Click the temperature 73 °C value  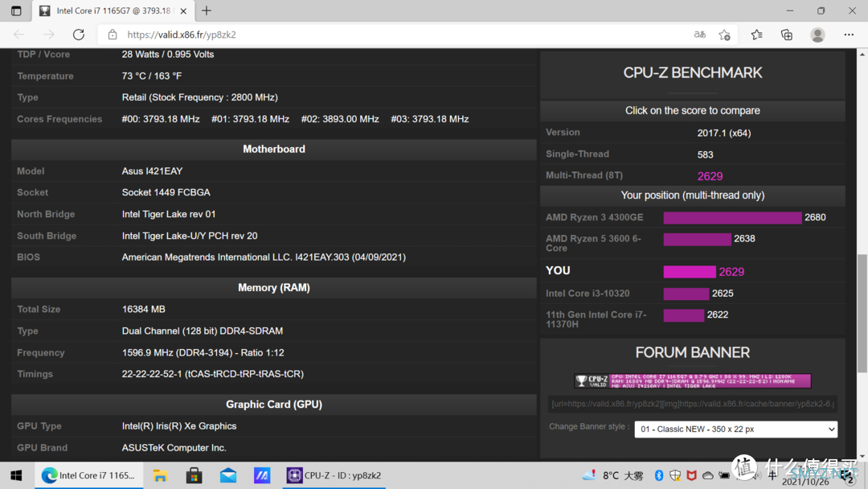coord(152,76)
